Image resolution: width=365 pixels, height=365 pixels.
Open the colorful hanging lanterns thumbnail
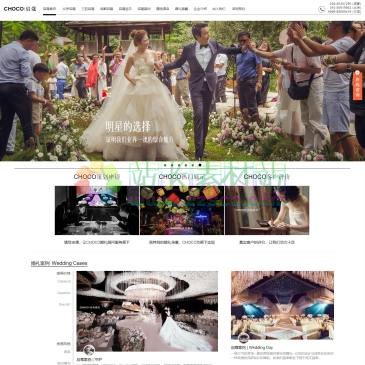coord(182,210)
